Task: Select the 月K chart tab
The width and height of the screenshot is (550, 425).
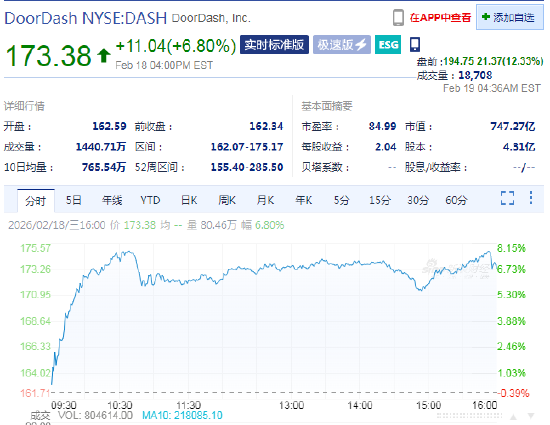Action: 265,200
